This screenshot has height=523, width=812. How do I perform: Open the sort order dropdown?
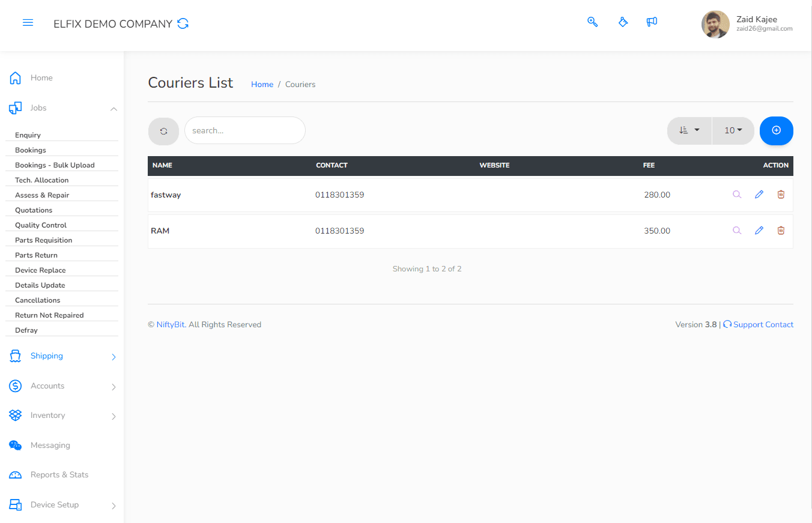click(689, 130)
